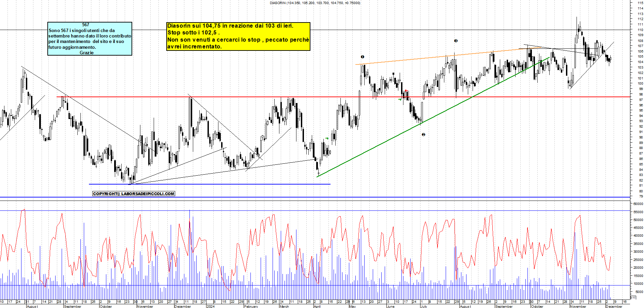The height and width of the screenshot is (308, 644).
Task: Click price axis value 81
Action: [x=641, y=186]
